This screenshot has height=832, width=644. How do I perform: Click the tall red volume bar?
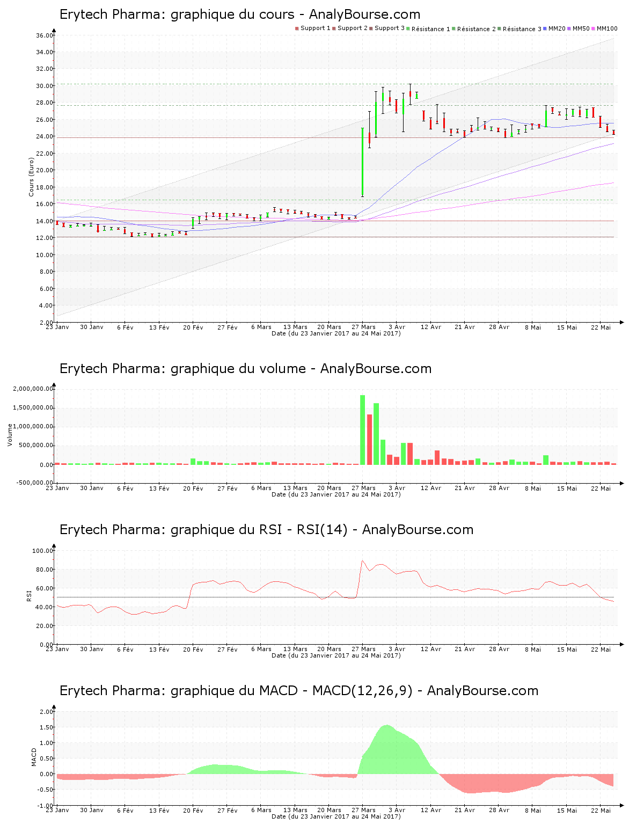click(369, 440)
